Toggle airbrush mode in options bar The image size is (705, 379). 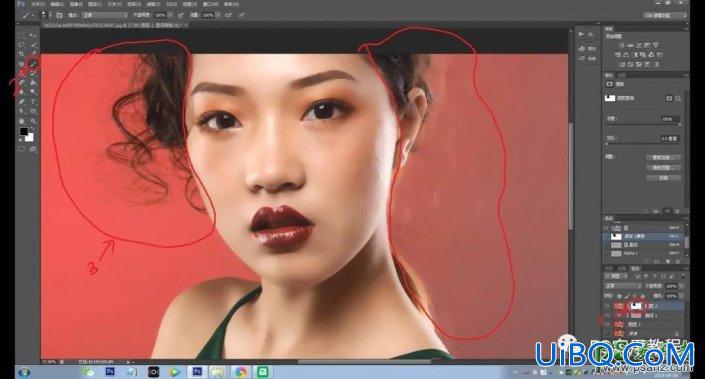[228, 15]
